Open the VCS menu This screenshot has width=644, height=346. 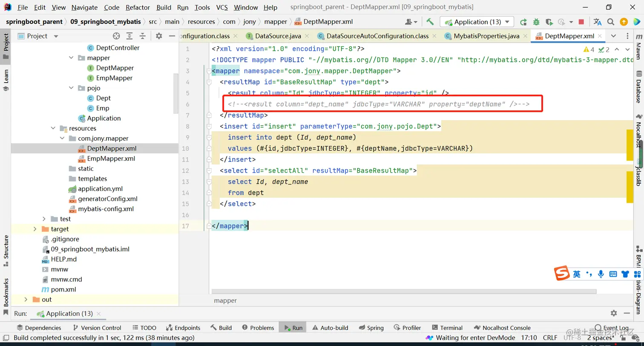coord(222,7)
